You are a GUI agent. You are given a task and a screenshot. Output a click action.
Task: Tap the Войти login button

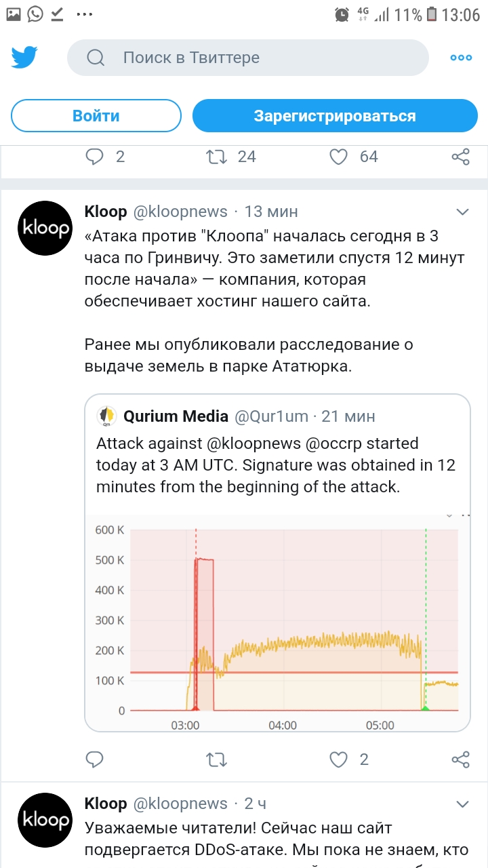point(96,116)
